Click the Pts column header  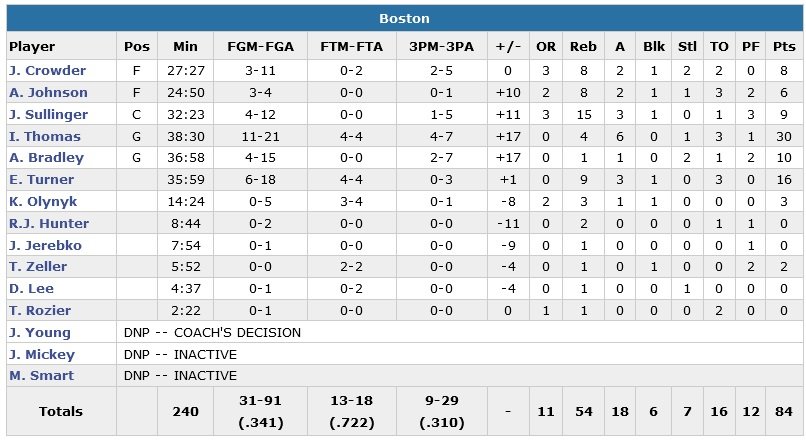coord(784,47)
